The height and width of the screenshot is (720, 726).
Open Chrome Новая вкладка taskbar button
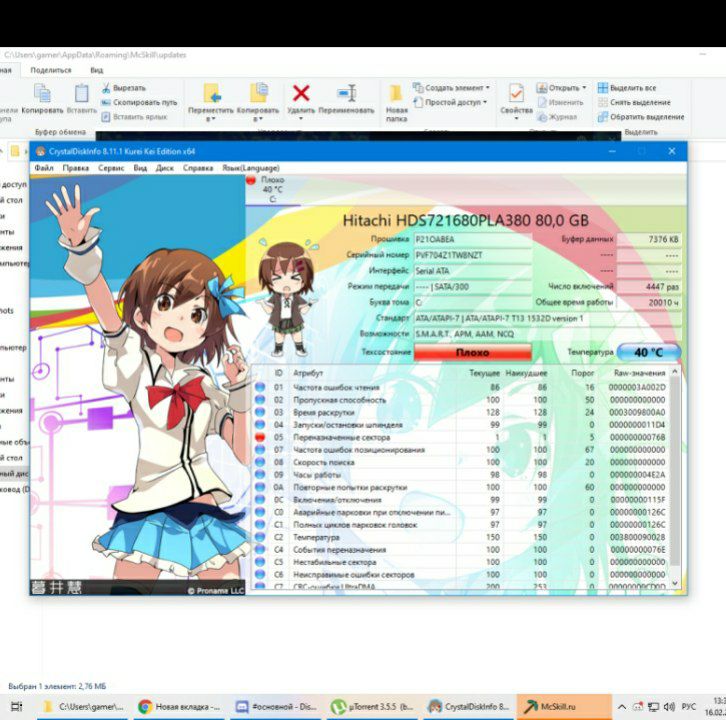pyautogui.click(x=180, y=707)
